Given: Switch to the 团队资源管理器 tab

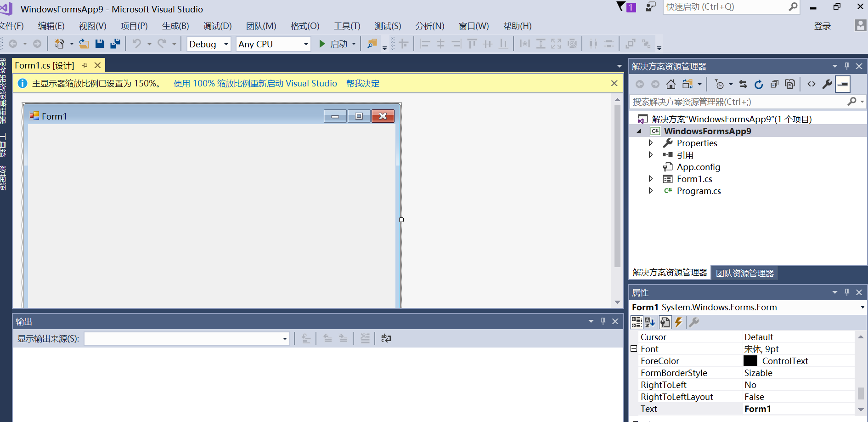Looking at the screenshot, I should [745, 272].
